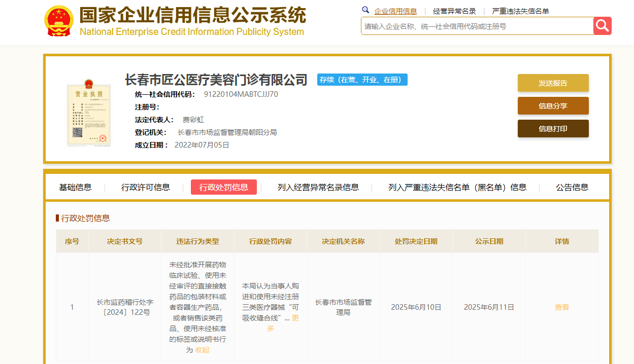Switch to the 行政许可信息 tab
The width and height of the screenshot is (634, 364).
[x=146, y=187]
